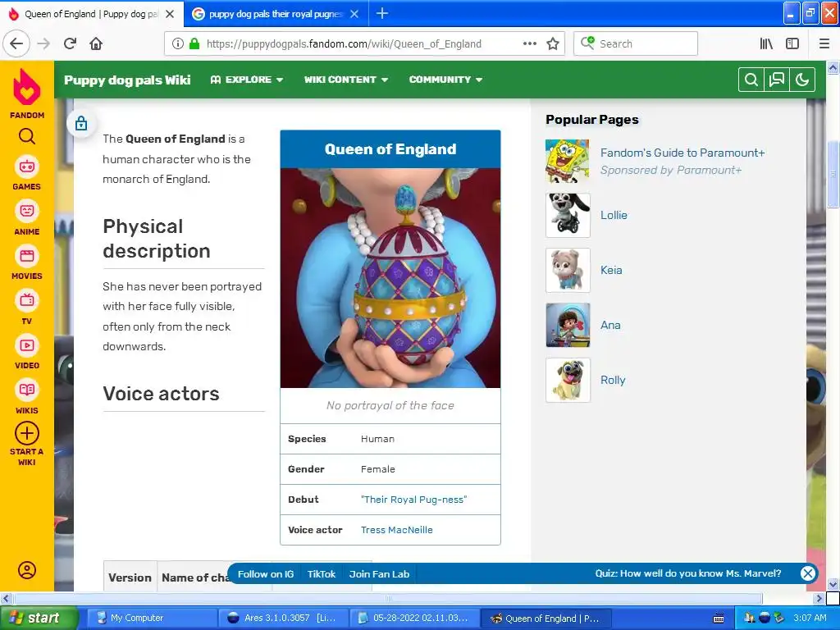Open the Lollie popular page link
The height and width of the screenshot is (630, 840).
point(614,215)
